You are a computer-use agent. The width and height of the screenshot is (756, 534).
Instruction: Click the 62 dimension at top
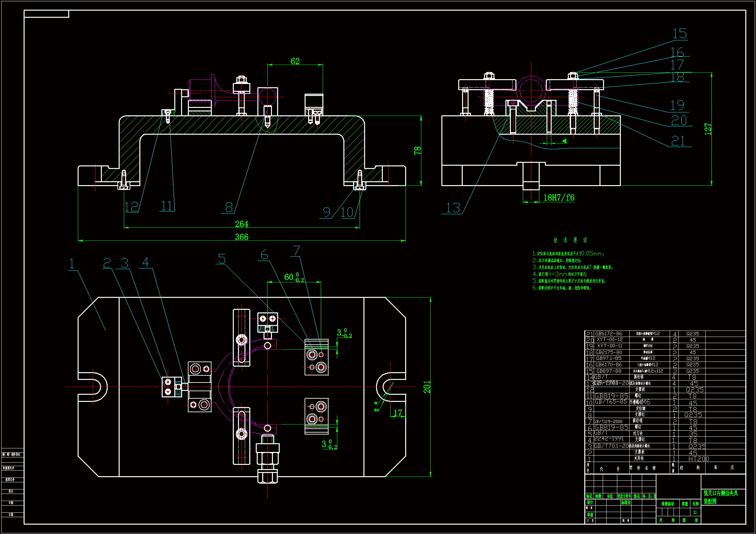point(295,61)
